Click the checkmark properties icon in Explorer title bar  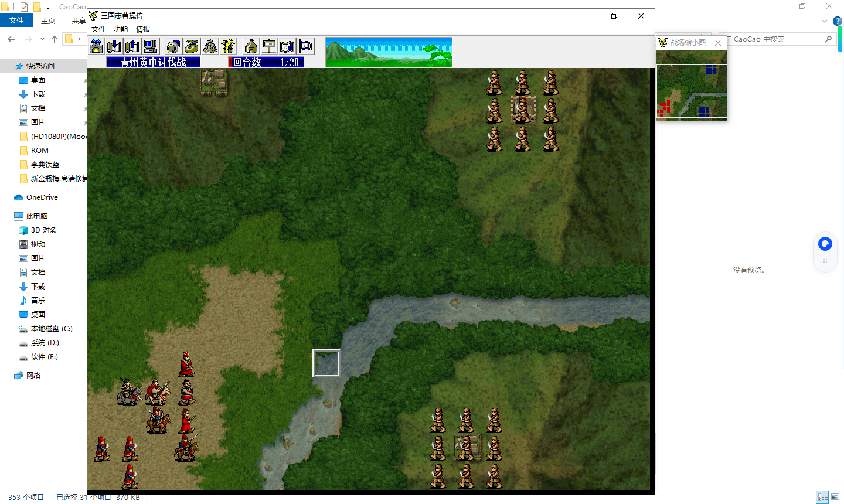[x=24, y=7]
